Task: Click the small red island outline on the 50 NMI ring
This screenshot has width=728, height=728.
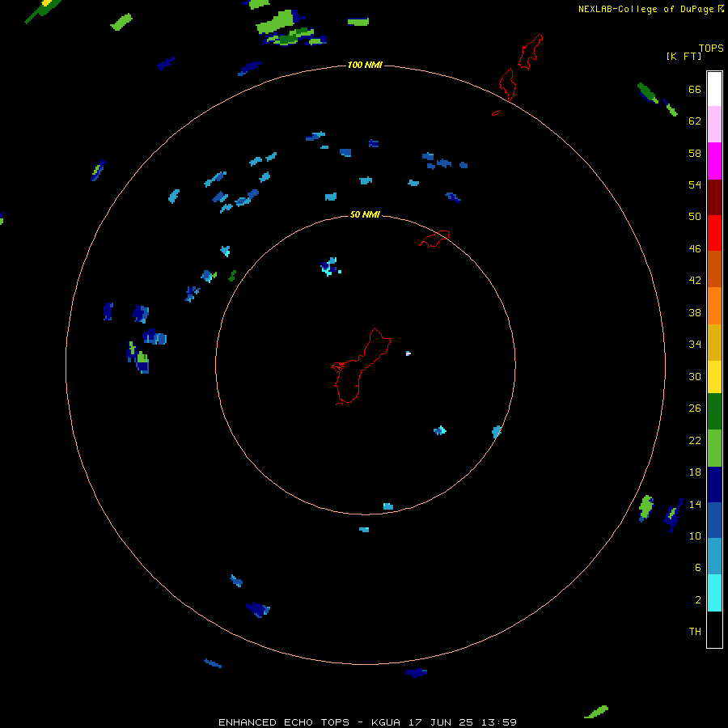Action: pos(434,239)
